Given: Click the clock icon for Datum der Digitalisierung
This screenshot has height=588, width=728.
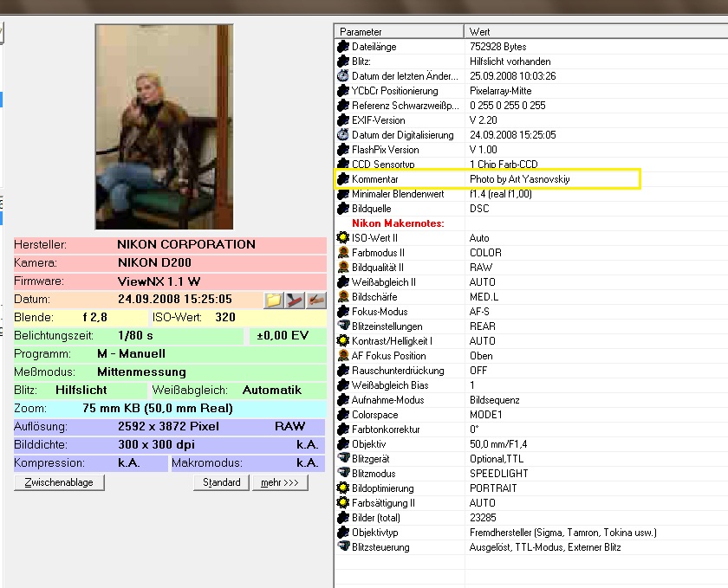Looking at the screenshot, I should pyautogui.click(x=343, y=134).
